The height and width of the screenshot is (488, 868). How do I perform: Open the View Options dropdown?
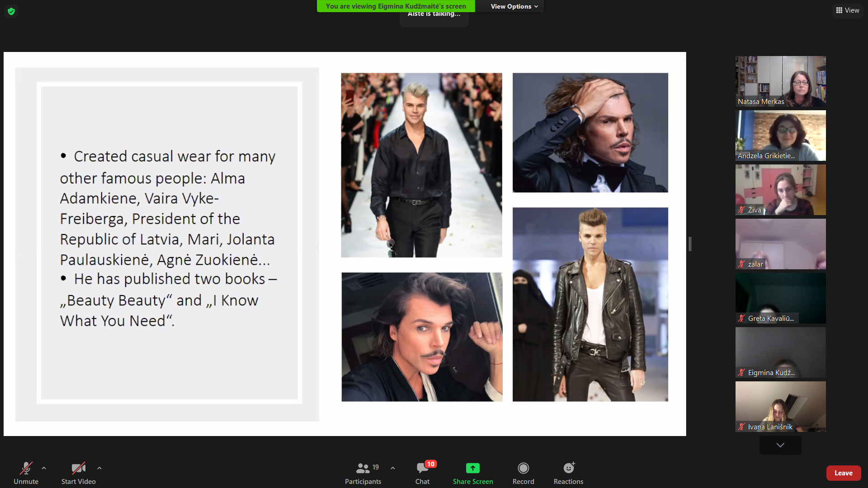514,6
